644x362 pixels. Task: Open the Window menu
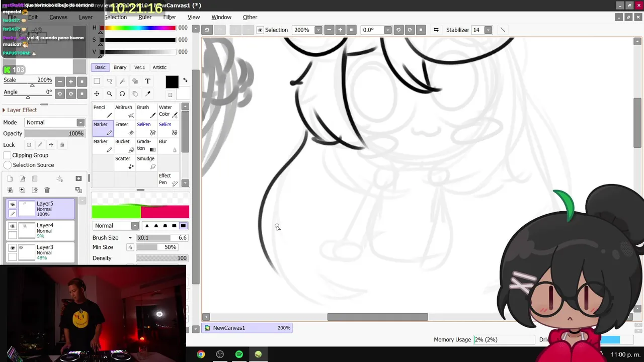[x=221, y=17]
